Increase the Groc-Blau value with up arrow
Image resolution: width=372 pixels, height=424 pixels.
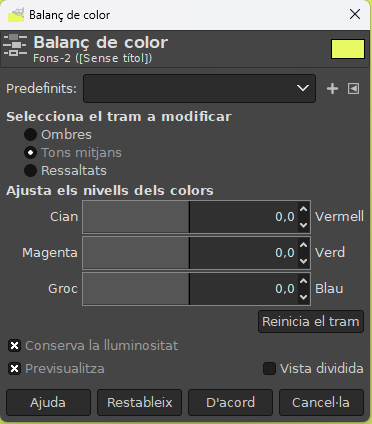point(303,281)
